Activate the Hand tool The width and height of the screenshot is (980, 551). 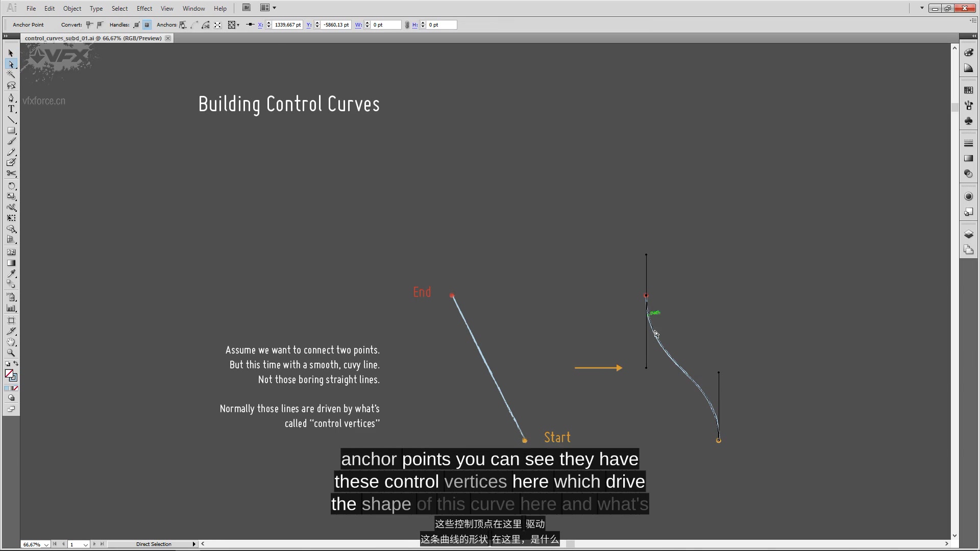point(11,342)
